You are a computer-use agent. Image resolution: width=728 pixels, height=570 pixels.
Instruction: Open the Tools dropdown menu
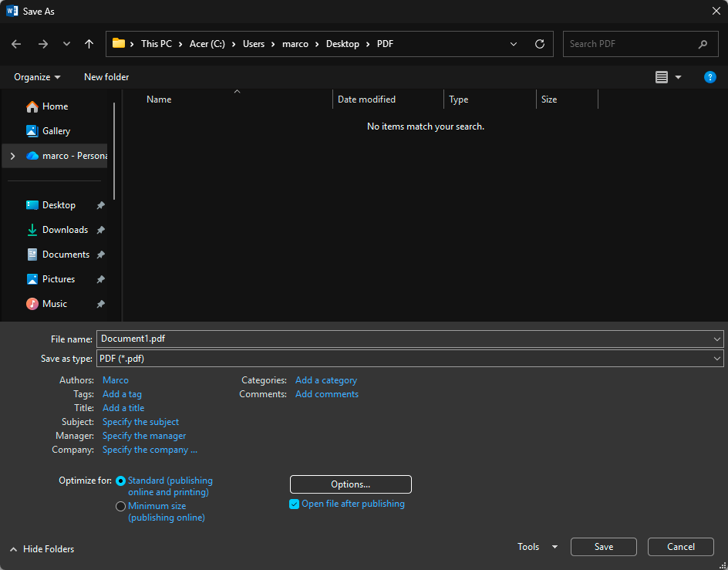537,547
